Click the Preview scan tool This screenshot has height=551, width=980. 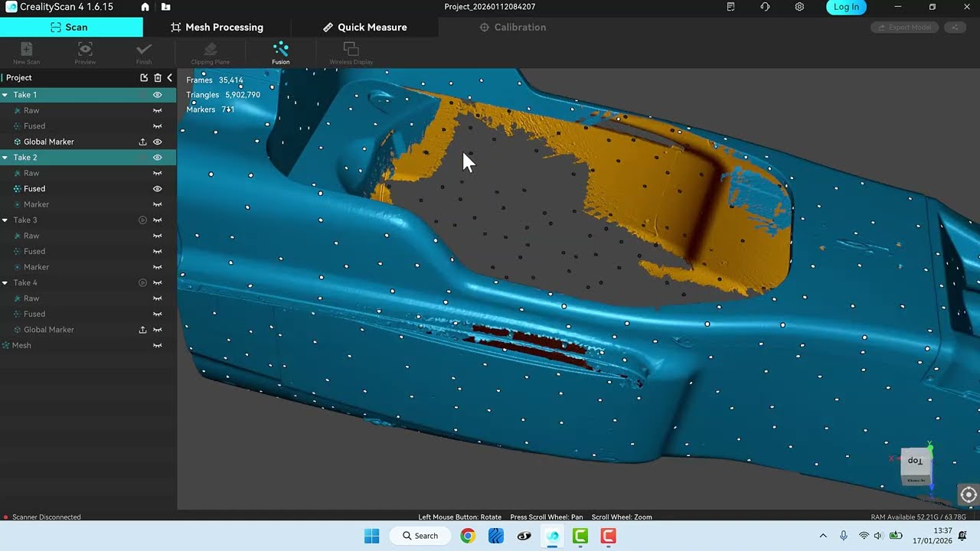coord(85,53)
